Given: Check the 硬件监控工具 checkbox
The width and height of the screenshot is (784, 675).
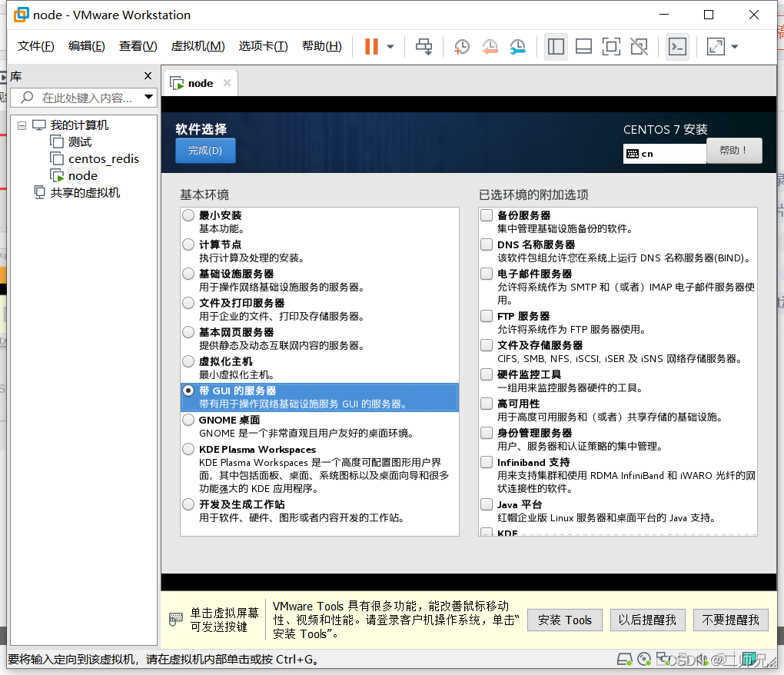Looking at the screenshot, I should 487,374.
